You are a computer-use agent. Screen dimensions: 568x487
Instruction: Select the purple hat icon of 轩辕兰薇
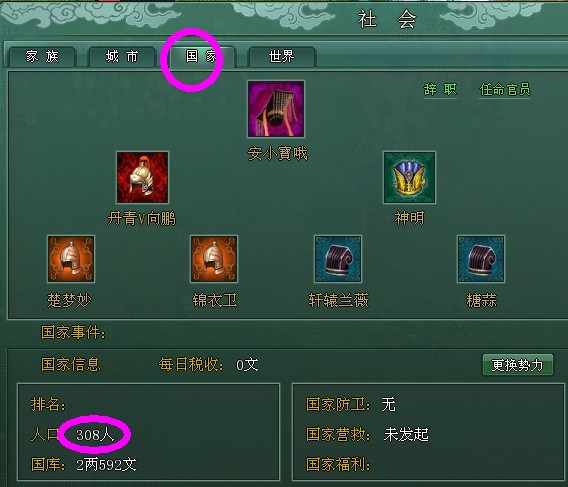tap(338, 259)
